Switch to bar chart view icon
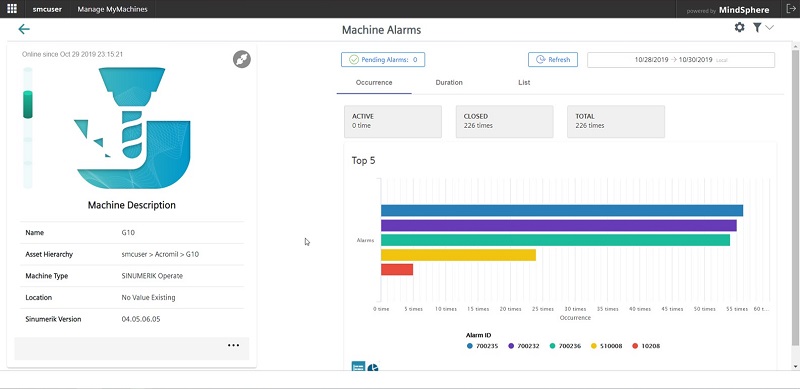800x389 pixels. 358,367
